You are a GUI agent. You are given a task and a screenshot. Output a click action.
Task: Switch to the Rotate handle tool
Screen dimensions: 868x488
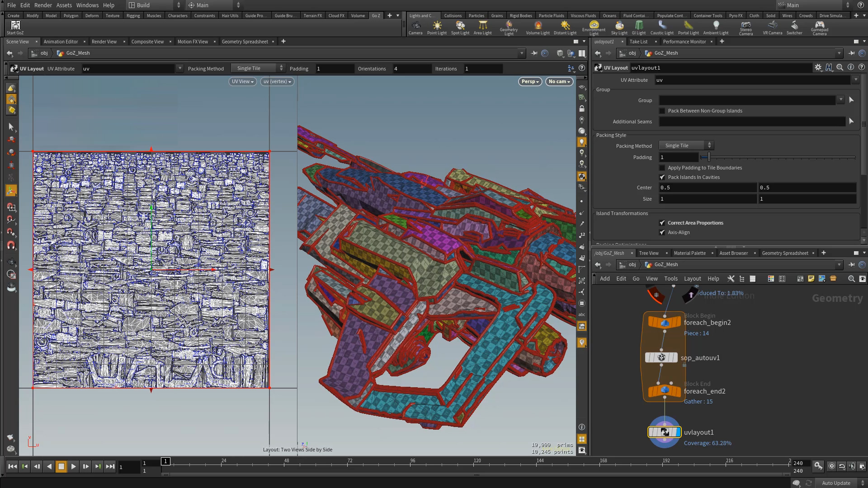point(11,152)
